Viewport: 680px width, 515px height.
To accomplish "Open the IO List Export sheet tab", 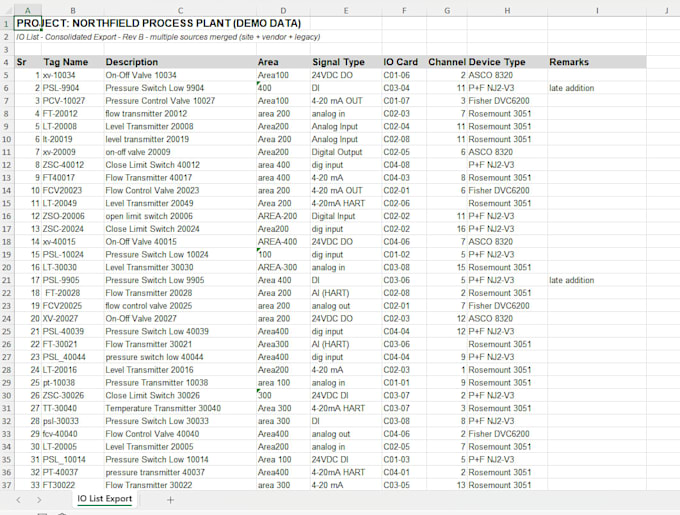I will point(105,499).
